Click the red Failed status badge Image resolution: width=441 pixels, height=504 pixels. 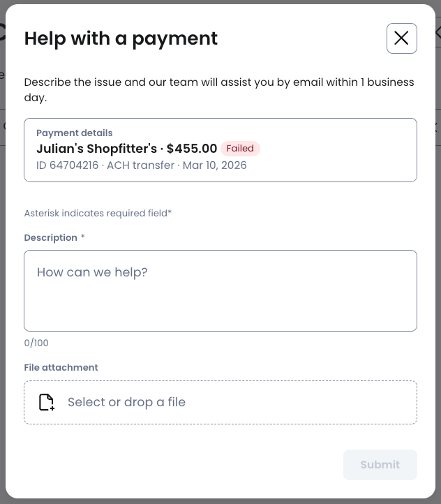pos(240,149)
